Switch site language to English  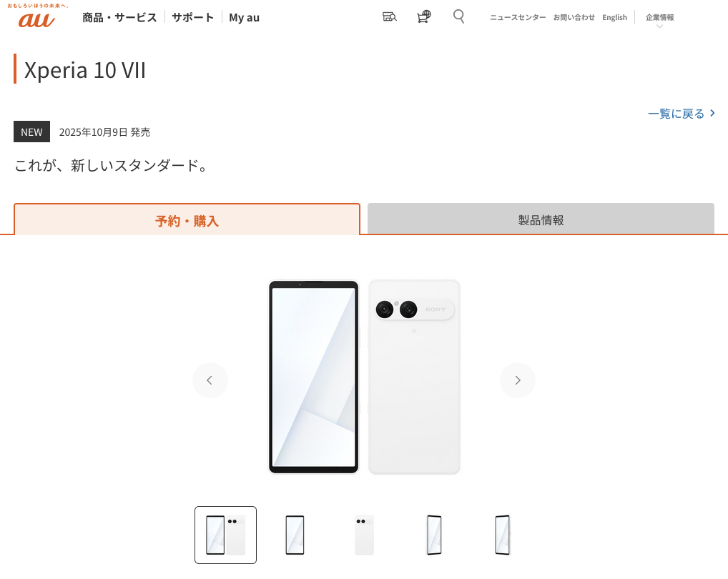[x=614, y=17]
